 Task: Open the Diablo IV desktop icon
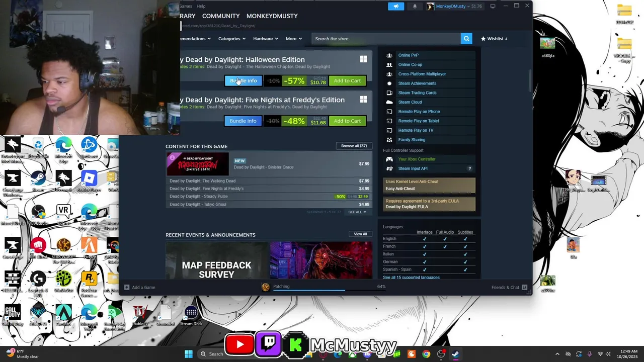coord(140,316)
